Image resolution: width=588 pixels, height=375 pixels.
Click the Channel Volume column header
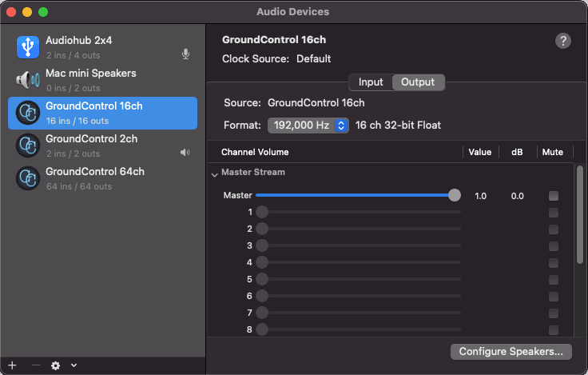(255, 152)
